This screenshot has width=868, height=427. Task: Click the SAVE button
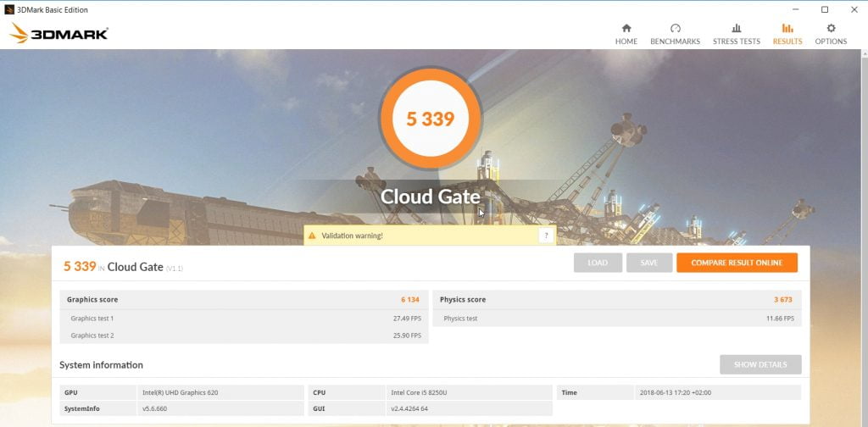(649, 263)
